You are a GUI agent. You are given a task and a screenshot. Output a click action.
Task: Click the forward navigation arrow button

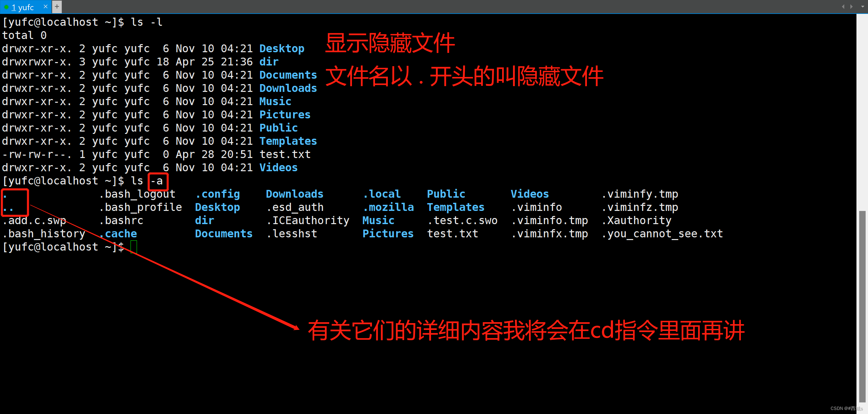pyautogui.click(x=851, y=6)
